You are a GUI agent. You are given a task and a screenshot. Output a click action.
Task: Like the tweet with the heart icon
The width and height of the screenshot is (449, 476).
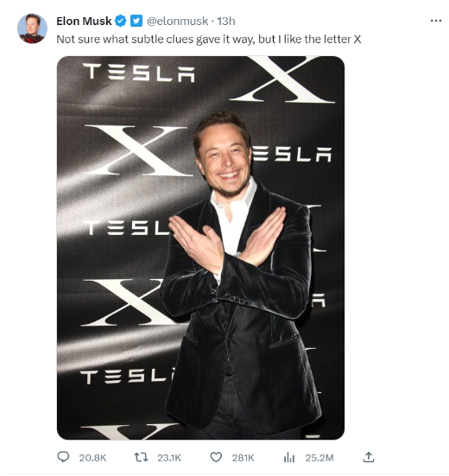[x=216, y=457]
